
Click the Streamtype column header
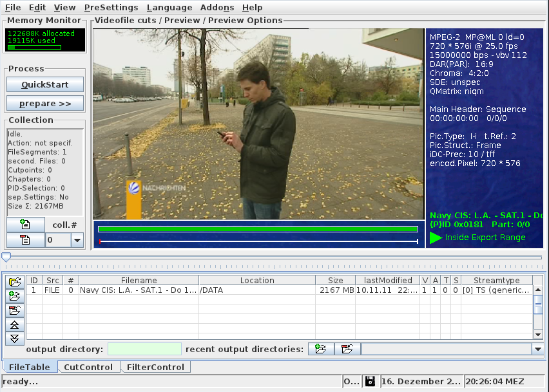[497, 281]
